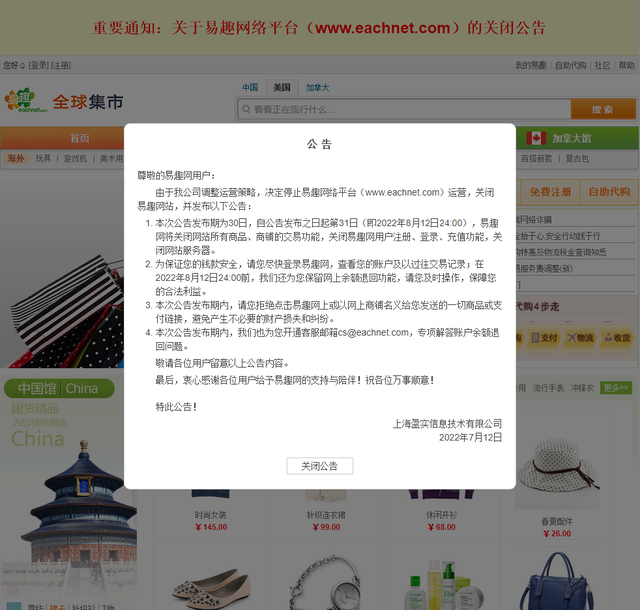Click the 冲锋衣 link
640x610 pixels.
coord(582,388)
